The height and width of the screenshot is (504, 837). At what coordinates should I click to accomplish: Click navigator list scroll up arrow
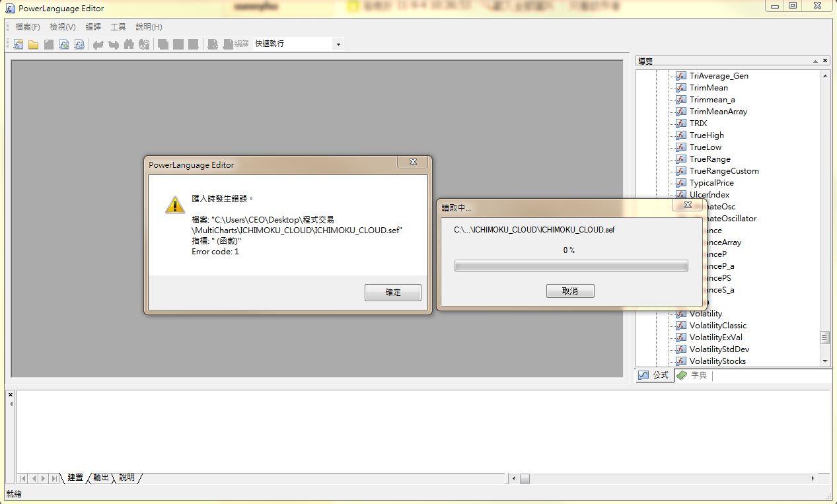[x=825, y=76]
